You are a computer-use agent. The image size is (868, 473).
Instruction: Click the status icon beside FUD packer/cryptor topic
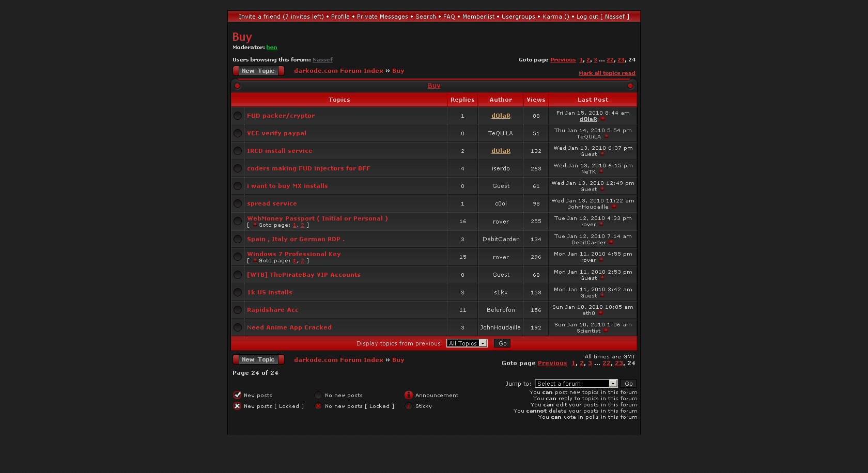coord(238,116)
